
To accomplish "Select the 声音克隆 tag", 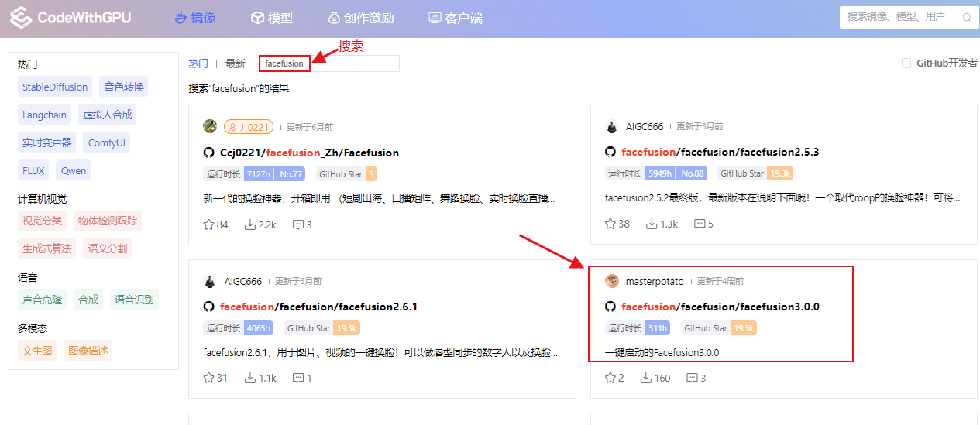I will tap(42, 300).
